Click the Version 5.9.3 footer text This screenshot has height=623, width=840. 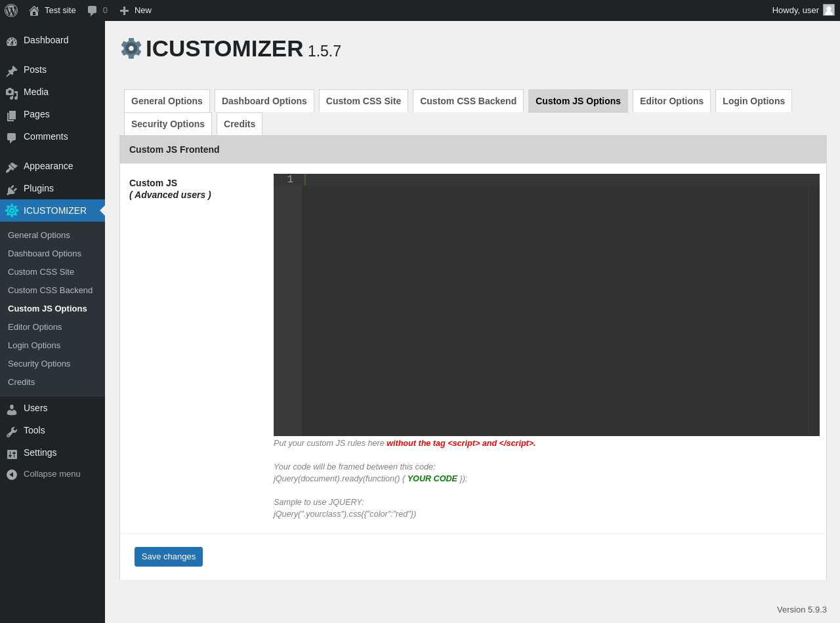(x=802, y=610)
